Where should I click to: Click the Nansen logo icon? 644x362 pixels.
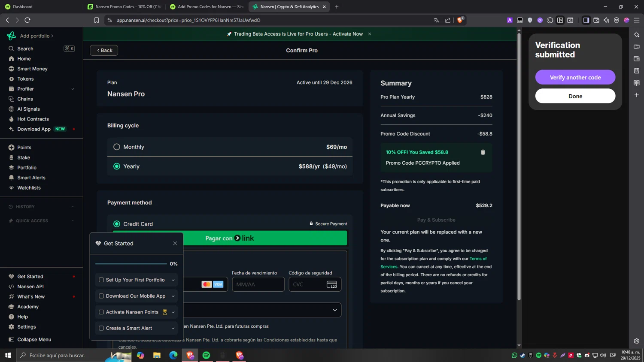11,36
